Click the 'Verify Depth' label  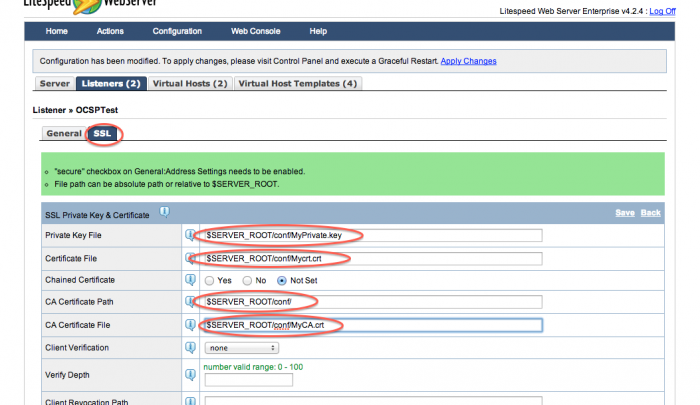tap(67, 375)
